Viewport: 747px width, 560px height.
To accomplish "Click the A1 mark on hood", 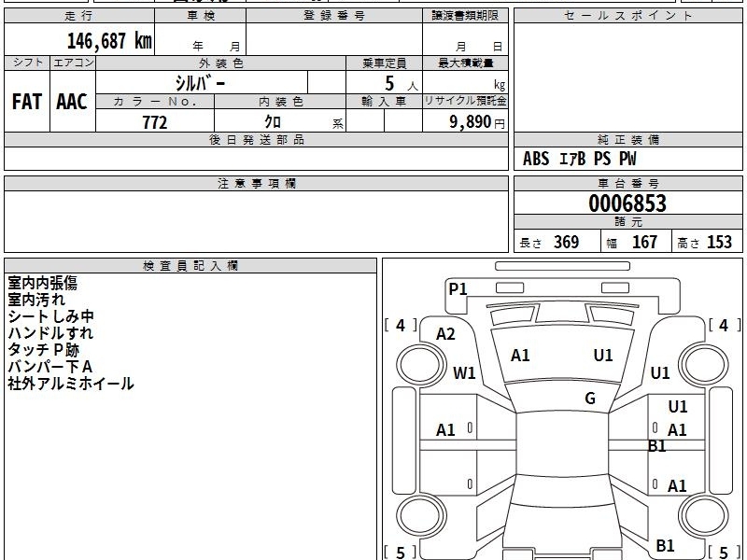I will tap(520, 356).
